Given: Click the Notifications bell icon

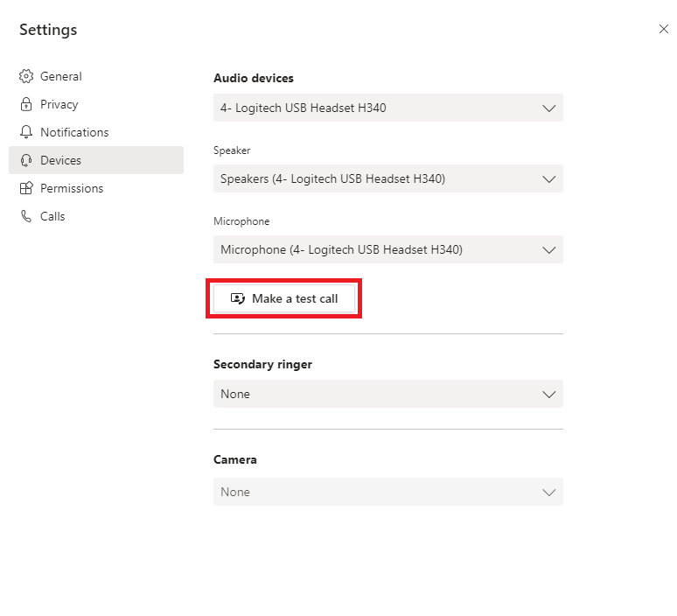Looking at the screenshot, I should pyautogui.click(x=26, y=132).
